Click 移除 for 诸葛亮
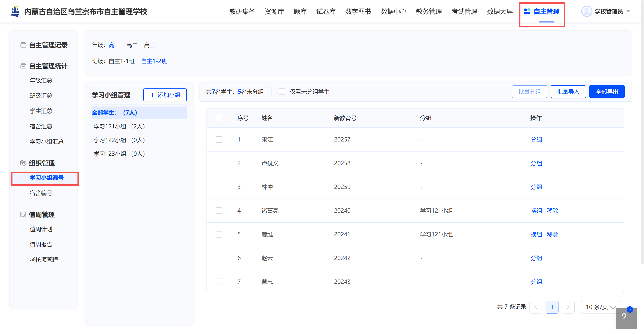Image resolution: width=644 pixels, height=334 pixels. [x=552, y=211]
